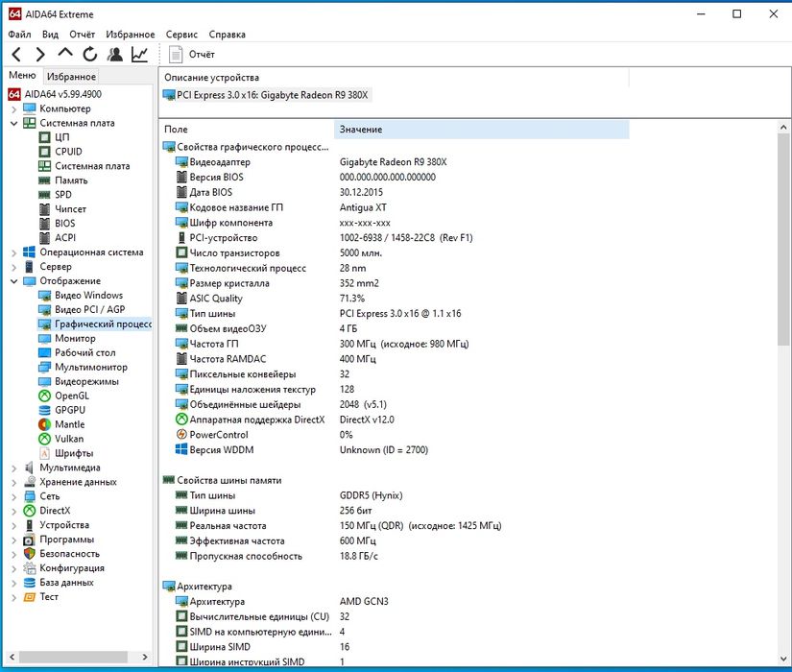792x672 pixels.
Task: Click the details pane scroll-down arrow
Action: [x=783, y=659]
